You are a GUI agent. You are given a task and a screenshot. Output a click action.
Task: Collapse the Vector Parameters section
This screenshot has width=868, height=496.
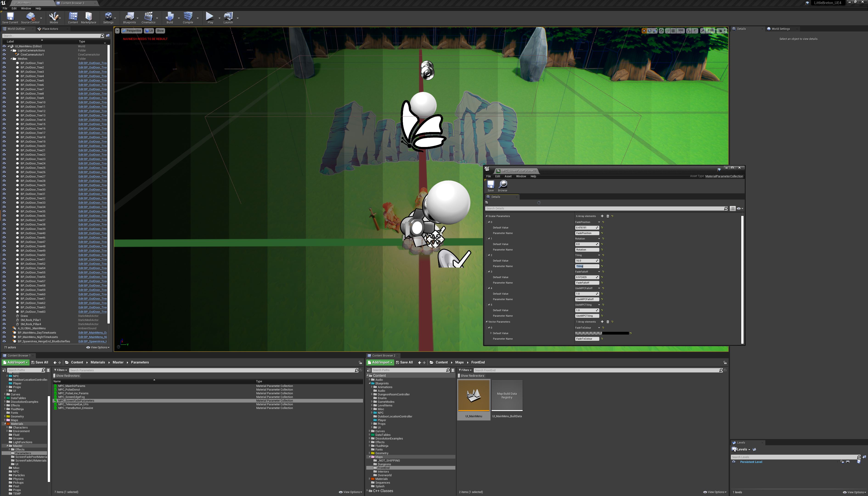tap(486, 321)
